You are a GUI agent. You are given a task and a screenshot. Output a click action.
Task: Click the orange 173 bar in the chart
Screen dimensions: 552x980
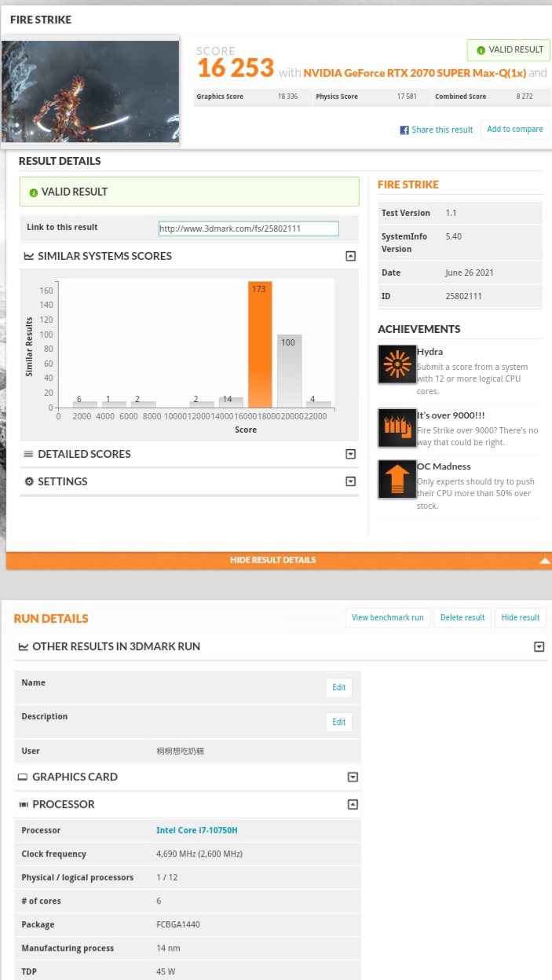[260, 344]
